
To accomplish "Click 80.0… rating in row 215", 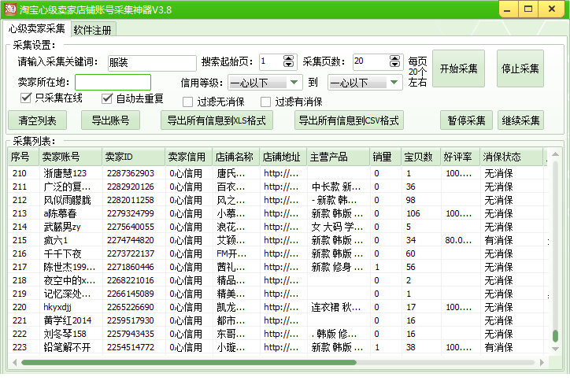I will point(458,241).
